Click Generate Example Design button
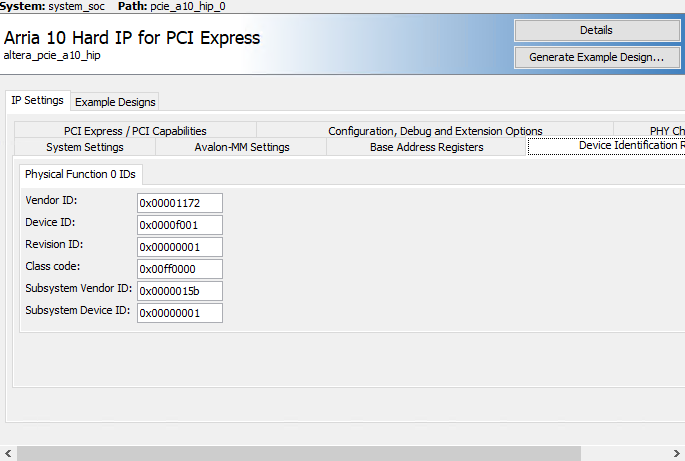Viewport: 685px width, 461px height. [x=596, y=57]
